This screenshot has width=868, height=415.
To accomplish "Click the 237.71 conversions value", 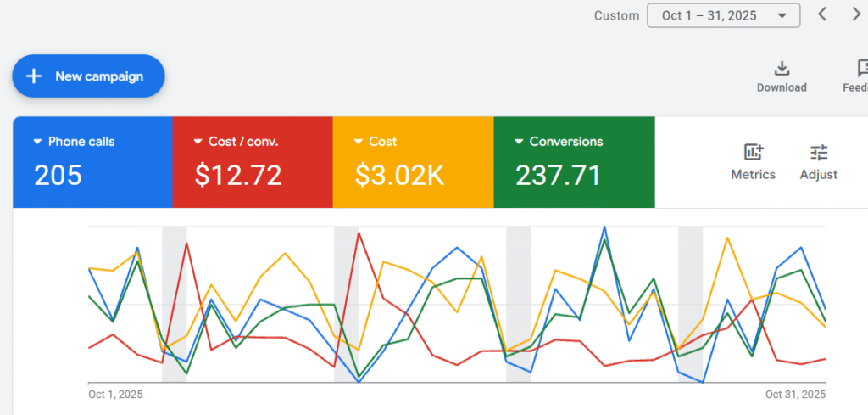I will (x=558, y=175).
